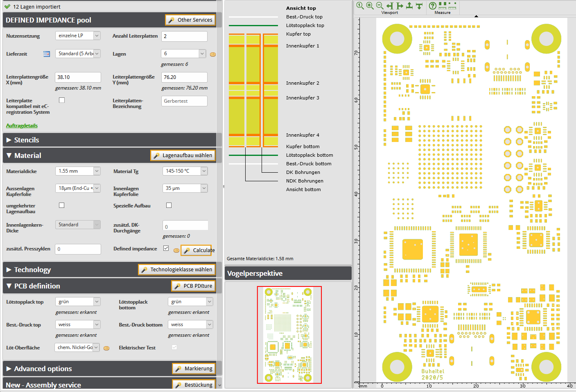Select Innenkupfer 2 in layer legend

click(303, 83)
